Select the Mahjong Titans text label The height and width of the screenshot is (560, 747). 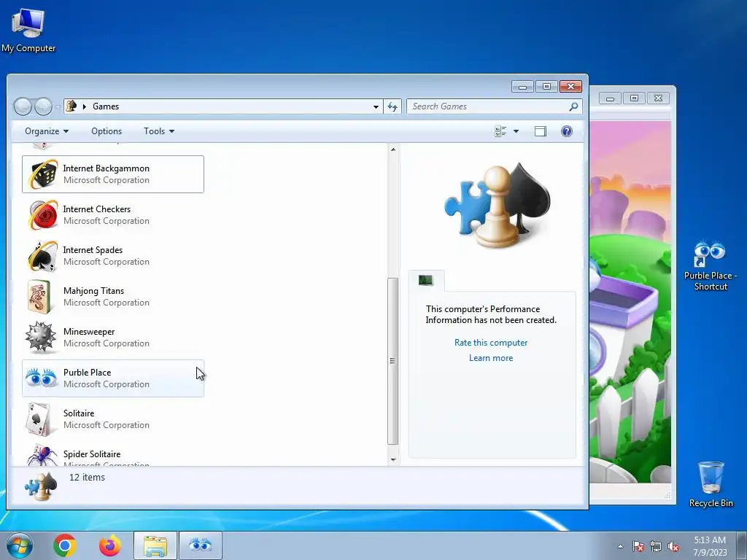(93, 290)
